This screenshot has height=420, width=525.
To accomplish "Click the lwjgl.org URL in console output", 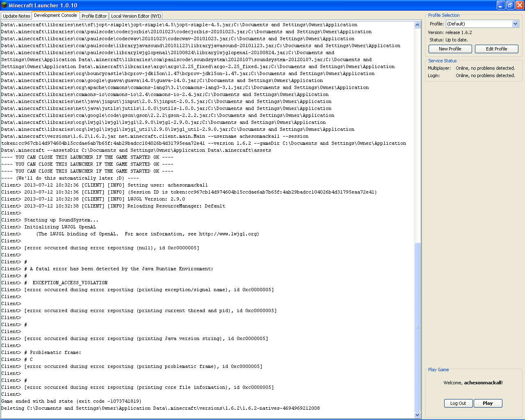I will 228,234.
